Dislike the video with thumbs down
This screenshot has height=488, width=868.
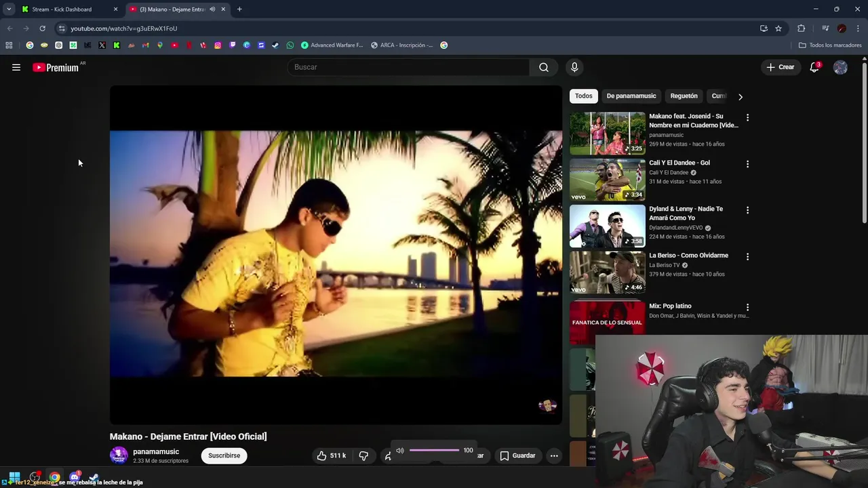[x=363, y=455]
